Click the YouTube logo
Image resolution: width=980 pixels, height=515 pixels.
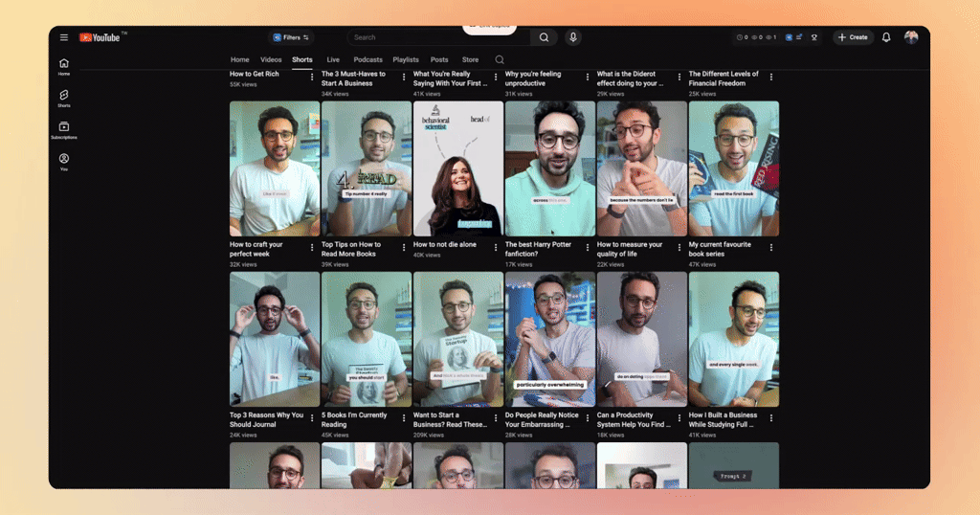click(x=100, y=37)
